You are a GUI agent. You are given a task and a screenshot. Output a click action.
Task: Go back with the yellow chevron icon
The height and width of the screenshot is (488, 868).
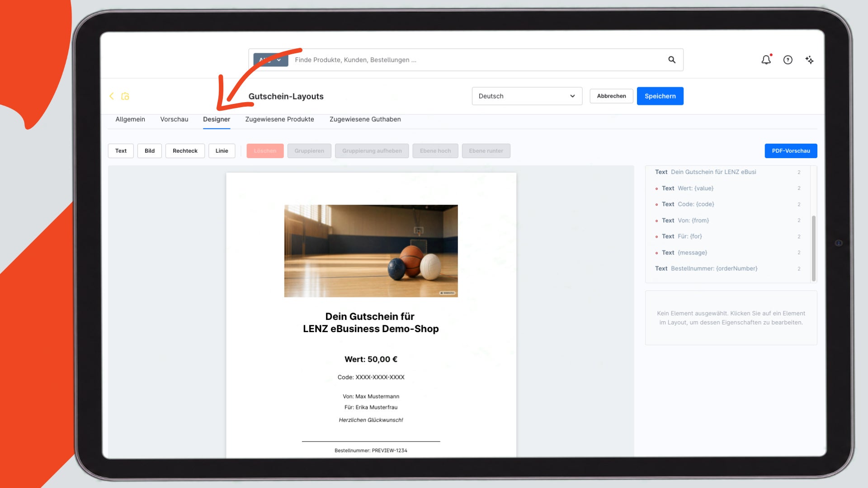(x=112, y=96)
